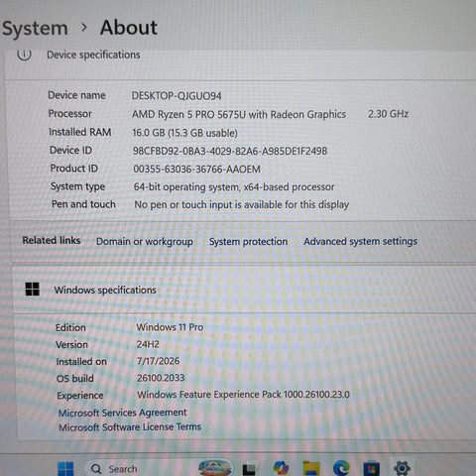
Task: Click the Installed RAM label
Action: point(80,132)
